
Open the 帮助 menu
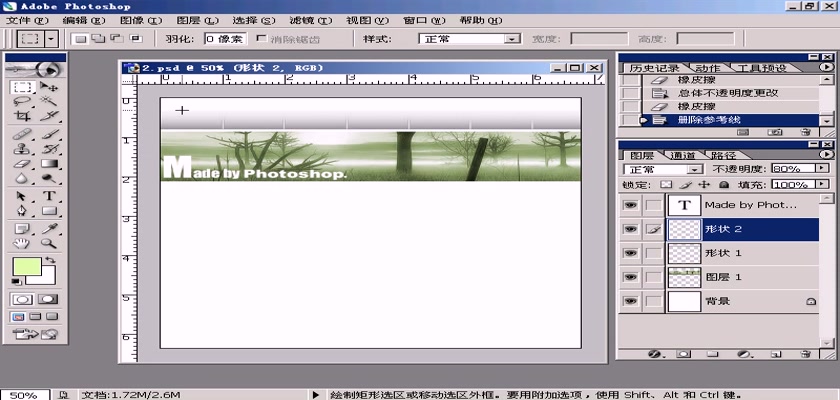point(481,20)
